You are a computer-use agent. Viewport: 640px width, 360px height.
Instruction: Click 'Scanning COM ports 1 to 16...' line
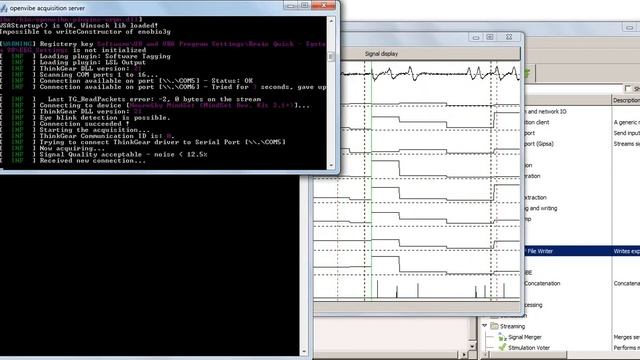[99, 75]
